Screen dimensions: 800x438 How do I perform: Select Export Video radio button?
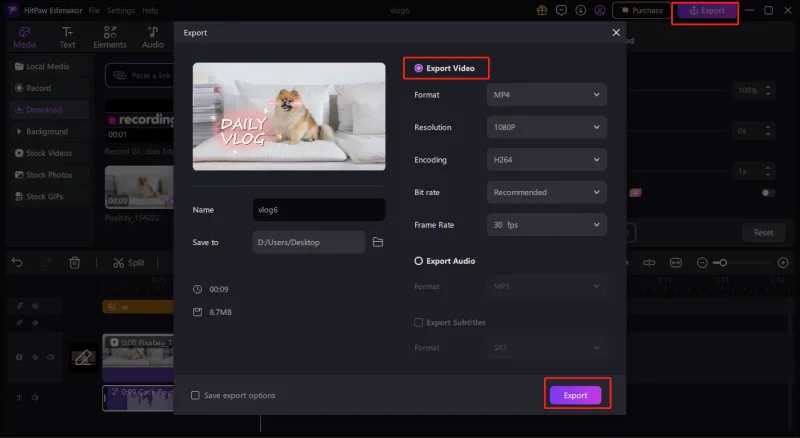click(418, 68)
